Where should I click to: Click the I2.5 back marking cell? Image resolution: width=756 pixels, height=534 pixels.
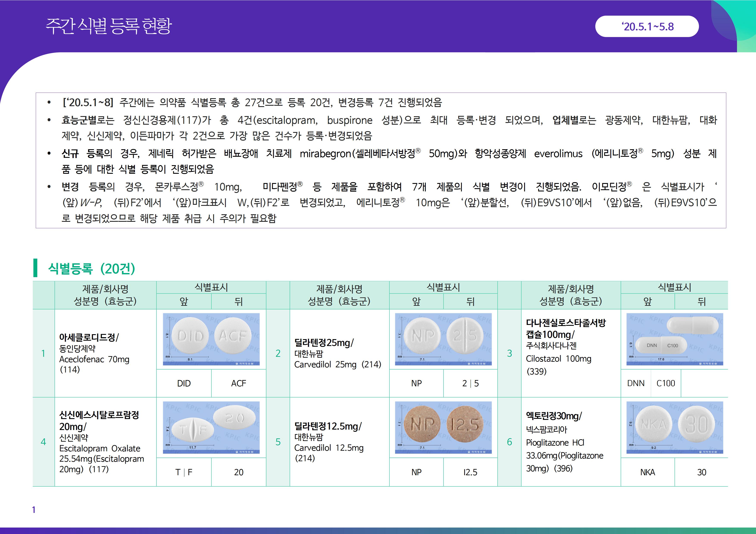[470, 472]
